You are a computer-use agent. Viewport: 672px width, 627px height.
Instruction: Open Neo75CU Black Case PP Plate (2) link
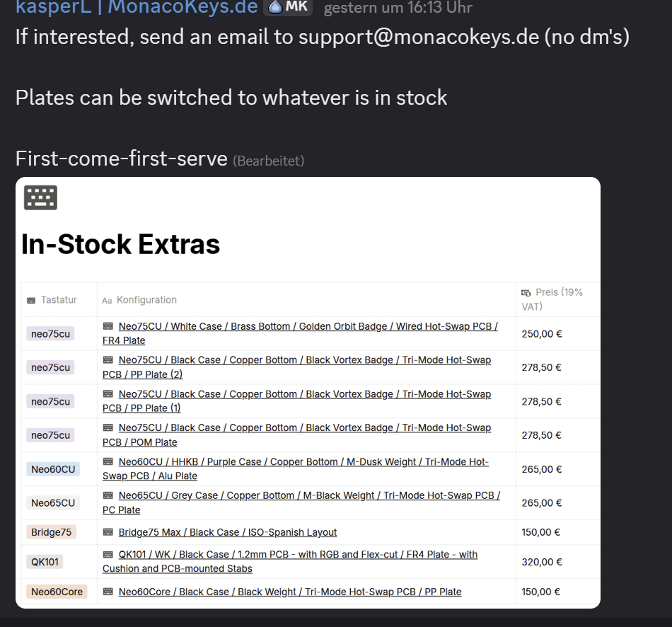coord(296,367)
